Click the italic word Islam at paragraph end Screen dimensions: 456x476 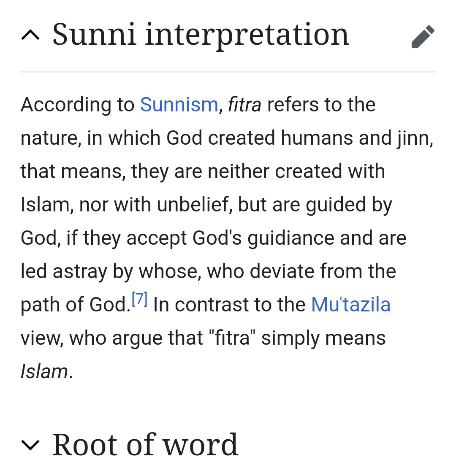point(44,371)
